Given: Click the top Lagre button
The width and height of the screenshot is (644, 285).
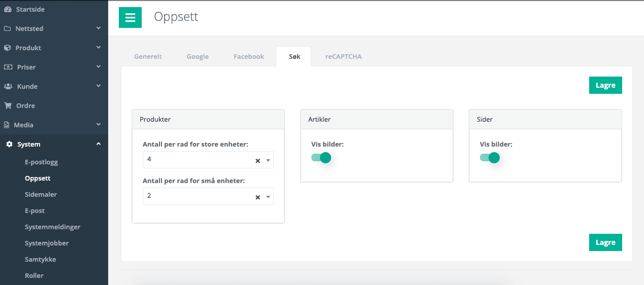Looking at the screenshot, I should (x=605, y=85).
